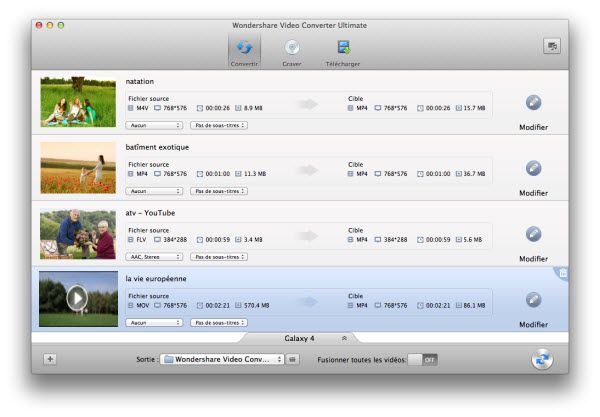The image size is (600, 417).
Task: Open the Télécharger tab
Action: [343, 52]
